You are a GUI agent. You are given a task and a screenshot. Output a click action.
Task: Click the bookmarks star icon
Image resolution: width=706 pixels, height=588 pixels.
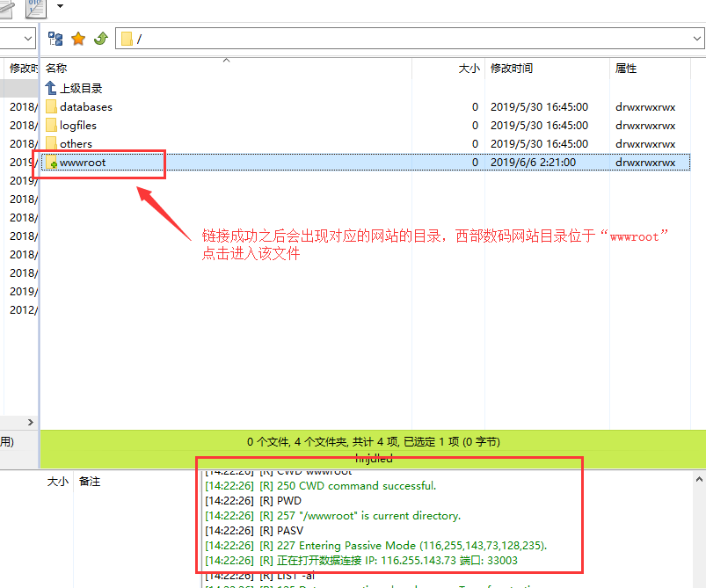click(78, 39)
